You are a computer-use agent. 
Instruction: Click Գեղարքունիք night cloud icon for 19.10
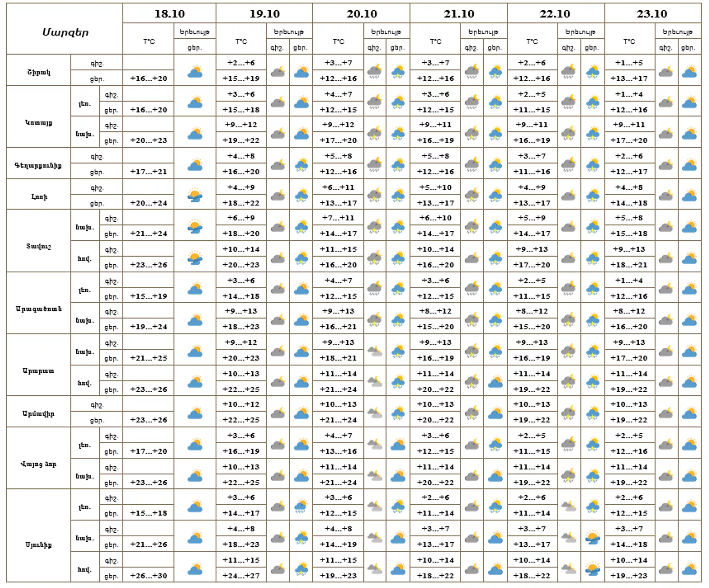pos(278,165)
